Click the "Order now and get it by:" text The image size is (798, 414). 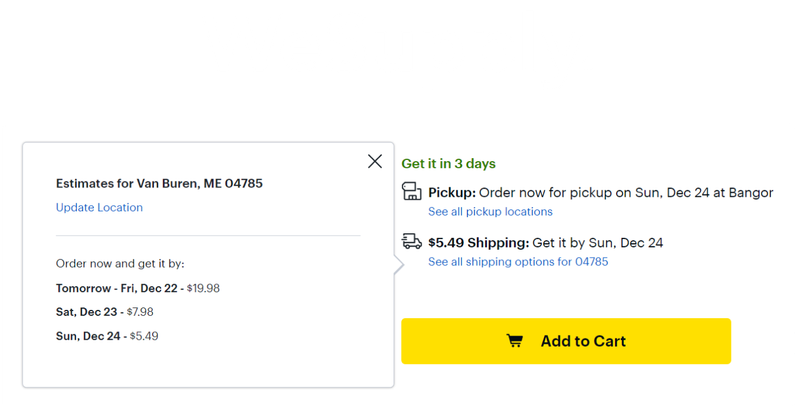[120, 264]
